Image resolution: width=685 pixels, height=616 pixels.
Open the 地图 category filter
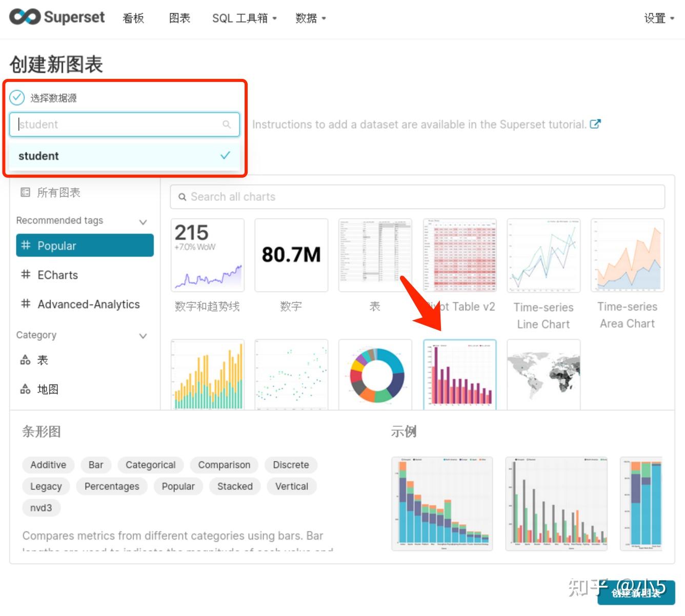[47, 389]
